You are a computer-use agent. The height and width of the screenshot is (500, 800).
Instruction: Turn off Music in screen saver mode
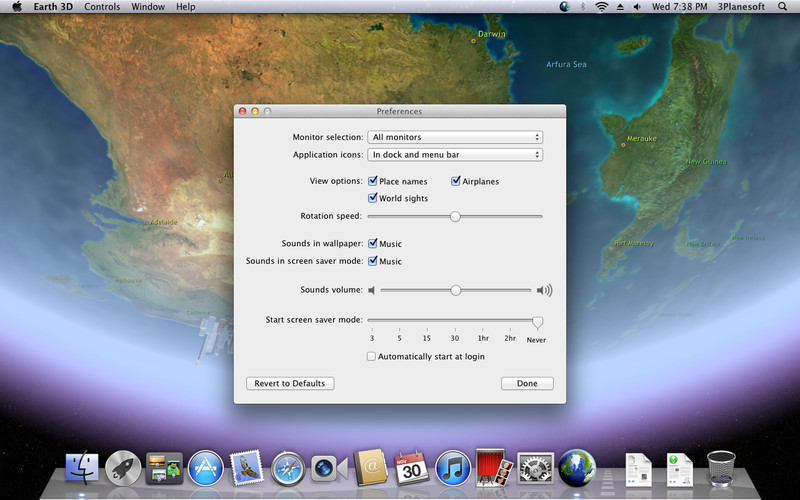pos(373,261)
